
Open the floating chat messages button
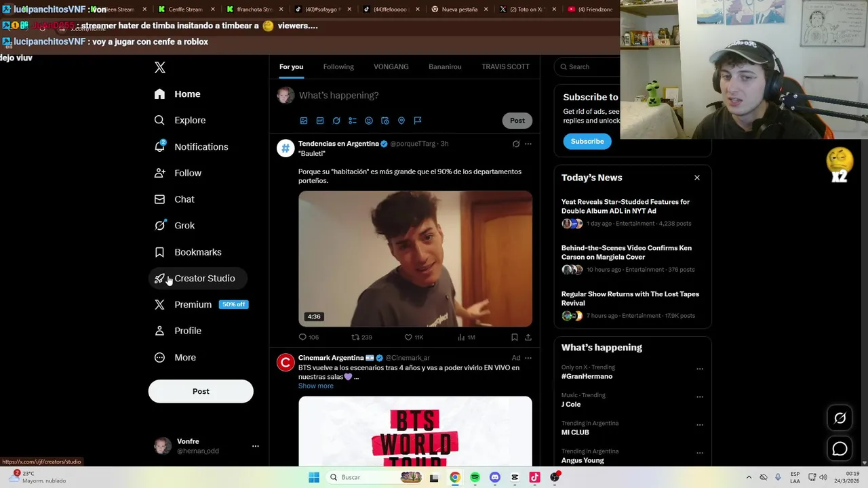(x=840, y=449)
